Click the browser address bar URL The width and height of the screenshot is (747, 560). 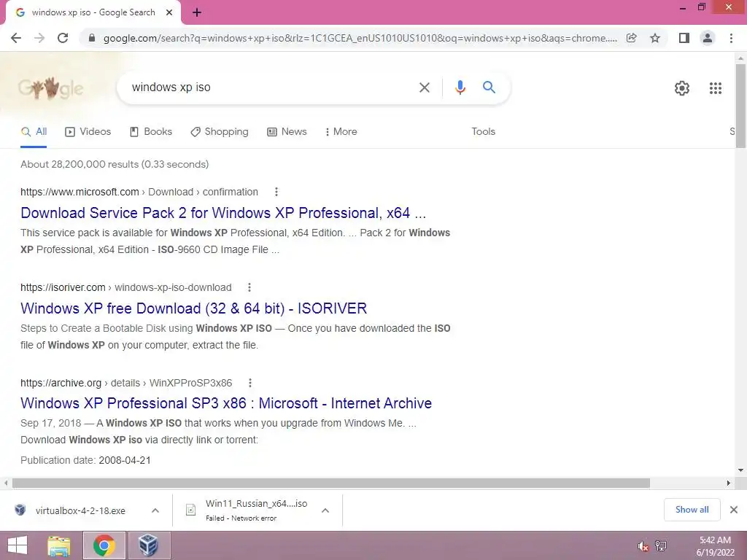pyautogui.click(x=360, y=38)
